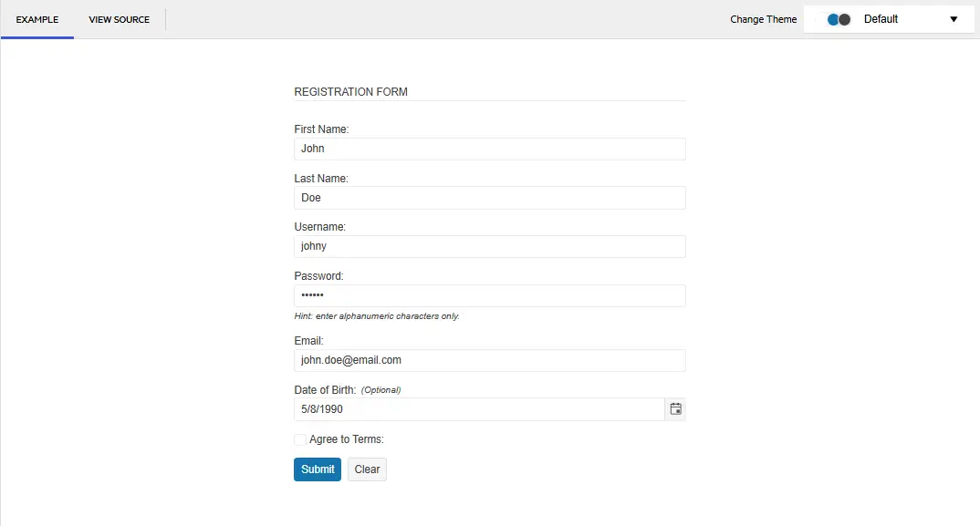Select the EXAMPLE tab

click(x=37, y=18)
